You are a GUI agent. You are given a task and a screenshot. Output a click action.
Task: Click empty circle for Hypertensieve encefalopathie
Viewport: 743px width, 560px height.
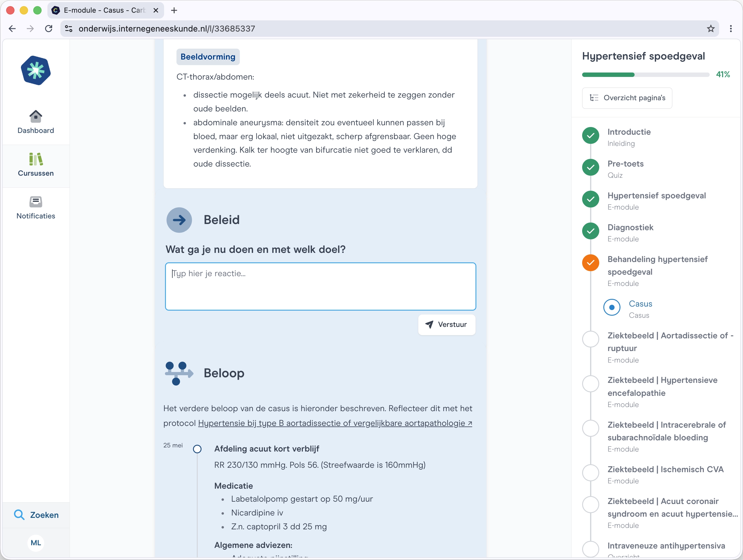click(590, 383)
